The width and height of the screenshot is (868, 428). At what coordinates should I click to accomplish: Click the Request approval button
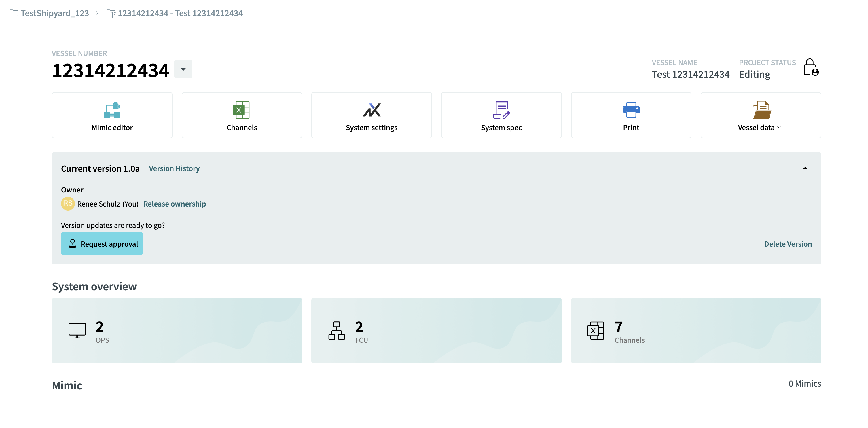pos(102,244)
